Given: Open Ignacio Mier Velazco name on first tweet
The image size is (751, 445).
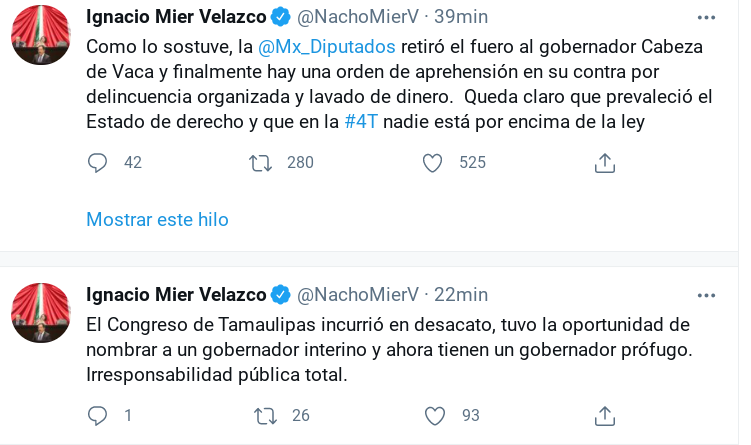Looking at the screenshot, I should 176,18.
